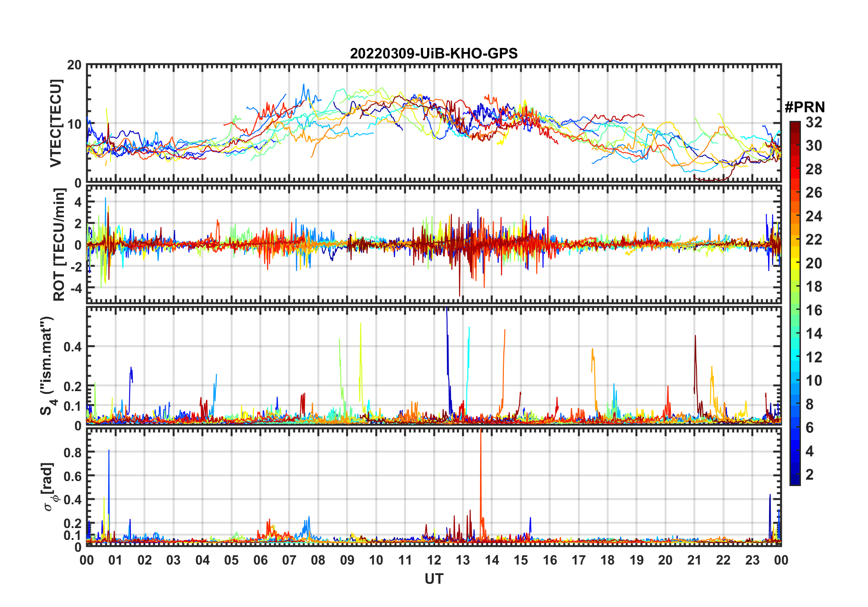Click the ROT [TECU/min] axis label

[x=59, y=245]
